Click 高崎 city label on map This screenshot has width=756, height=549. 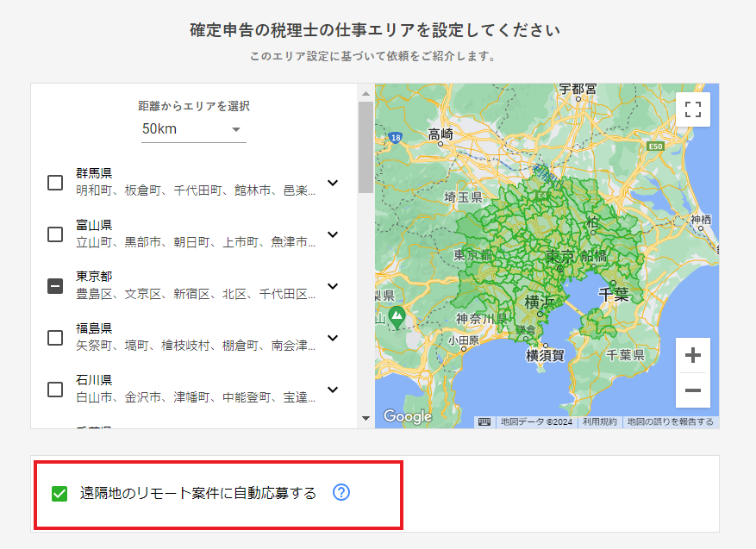[440, 134]
